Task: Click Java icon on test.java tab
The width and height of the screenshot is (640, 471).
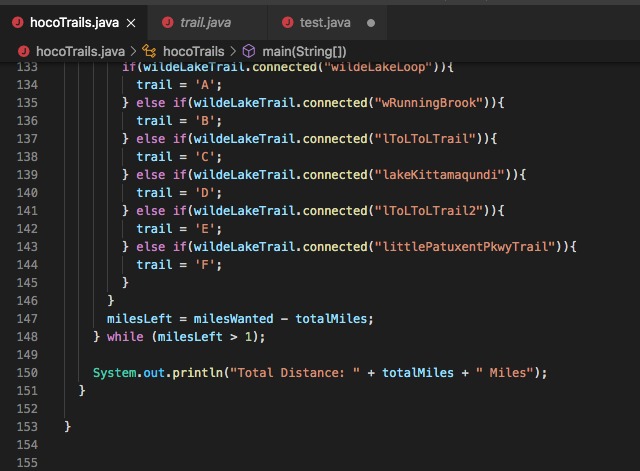Action: pyautogui.click(x=288, y=22)
